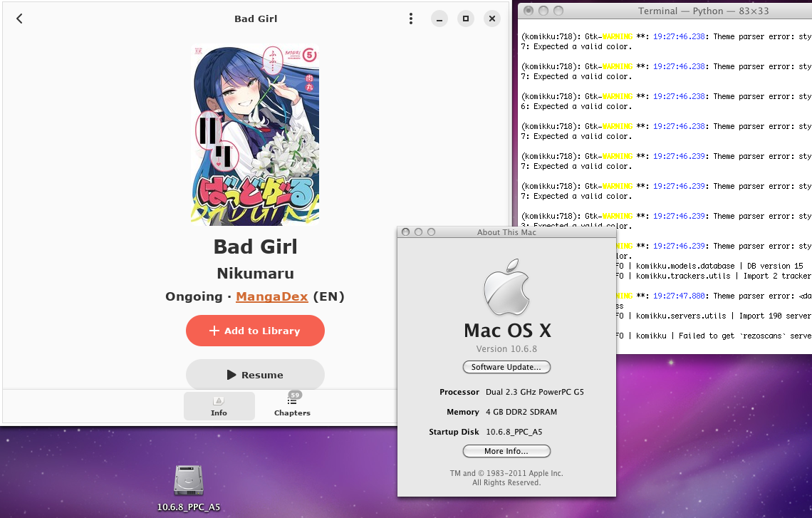The image size is (812, 518).
Task: Click the Apple copyright notice text
Action: tap(506, 477)
